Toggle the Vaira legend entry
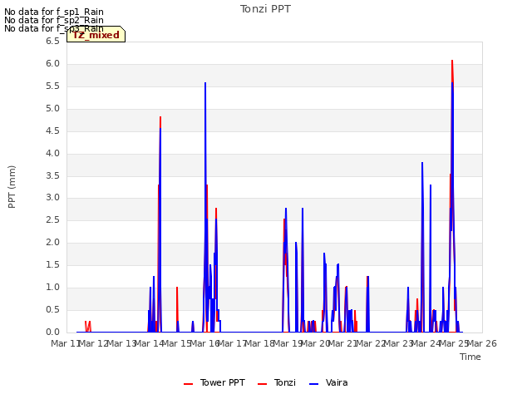The image size is (532, 399). point(328,382)
